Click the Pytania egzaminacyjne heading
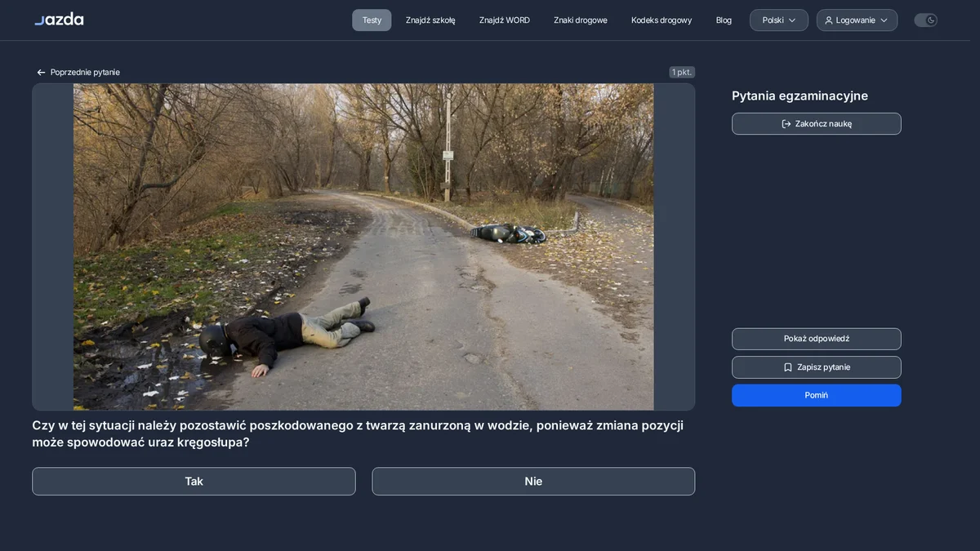Screen dimensions: 980x551 click(800, 96)
